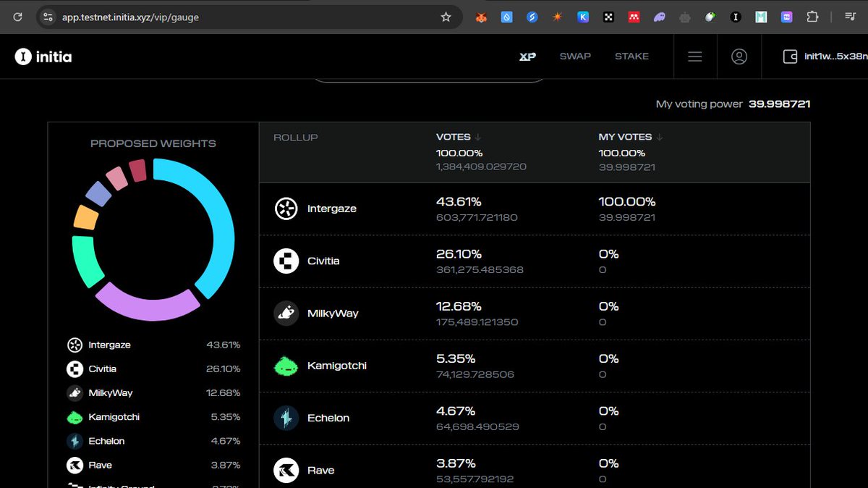The image size is (868, 488).
Task: Select the pink Rave donut segment
Action: [x=116, y=177]
